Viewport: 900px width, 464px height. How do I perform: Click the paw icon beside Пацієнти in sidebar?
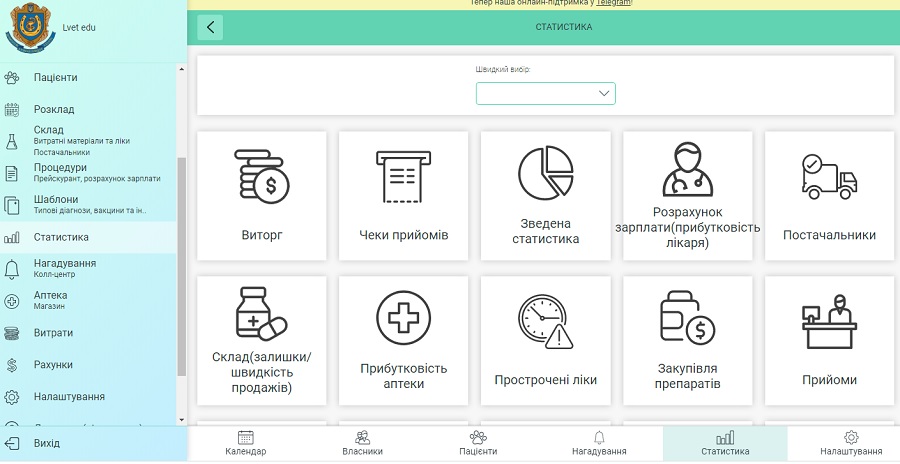[x=11, y=78]
